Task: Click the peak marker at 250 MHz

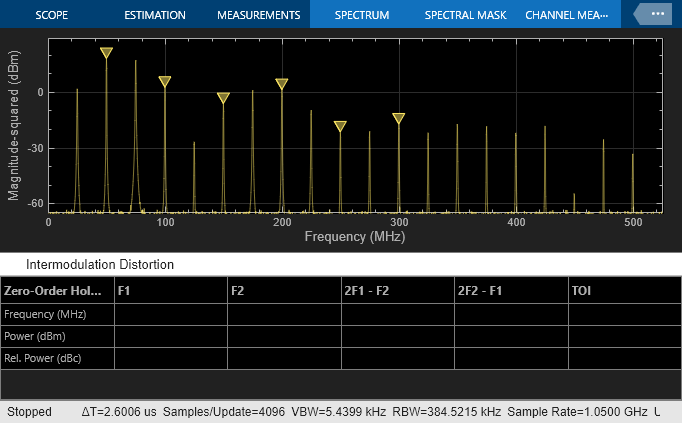Action: pos(340,127)
